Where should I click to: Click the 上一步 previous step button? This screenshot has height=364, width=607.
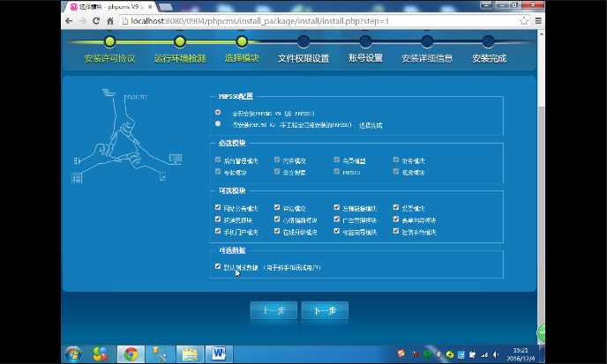(x=274, y=310)
